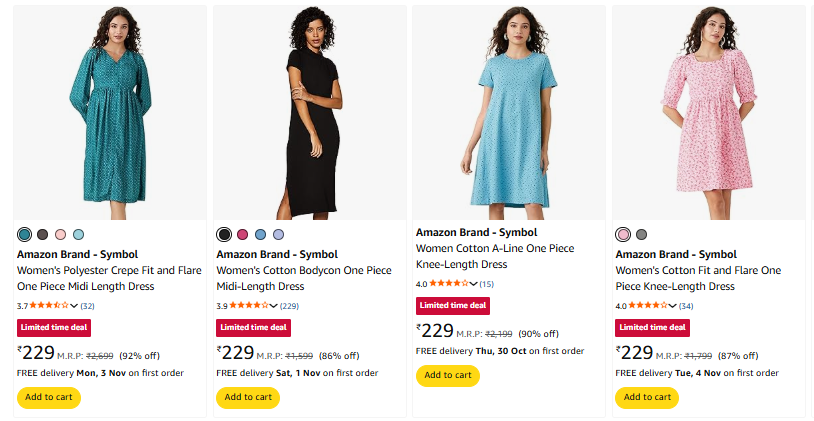Expand rating chevron for A-Line Knee-Length dress
This screenshot has width=814, height=421.
click(474, 284)
